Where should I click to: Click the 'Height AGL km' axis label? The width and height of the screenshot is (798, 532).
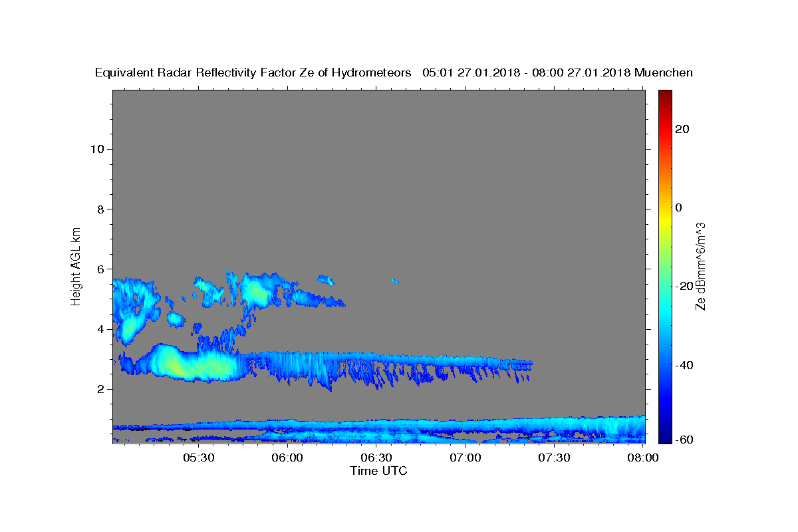click(x=76, y=265)
